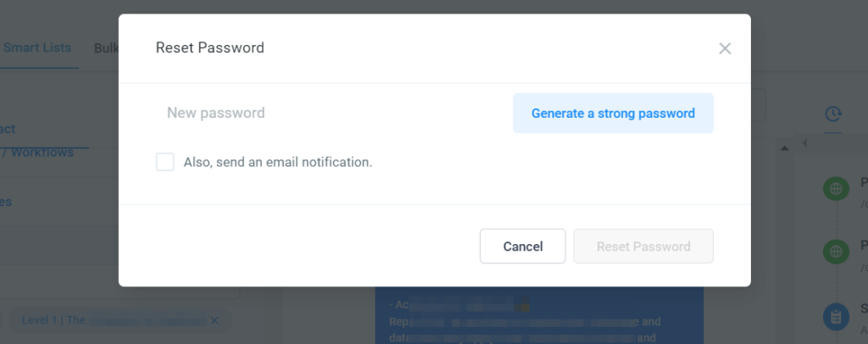Viewport: 868px width, 344px height.
Task: Close the Reset Password dialog with X
Action: [725, 48]
